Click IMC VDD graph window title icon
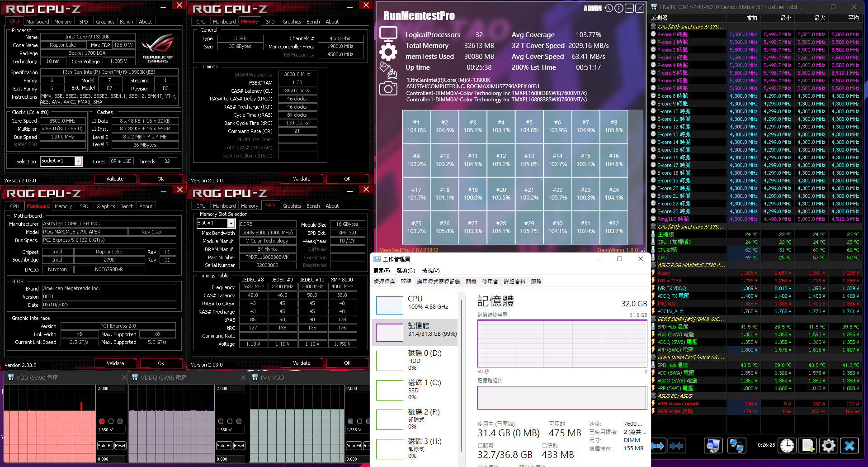 (x=255, y=377)
